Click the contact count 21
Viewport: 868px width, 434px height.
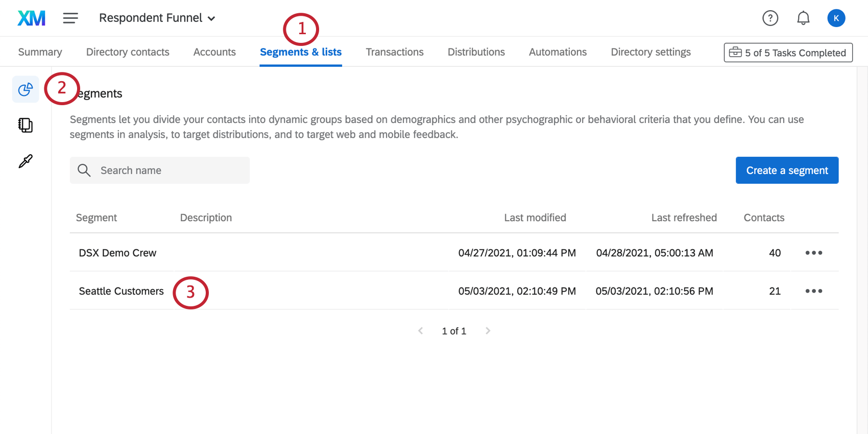click(775, 291)
